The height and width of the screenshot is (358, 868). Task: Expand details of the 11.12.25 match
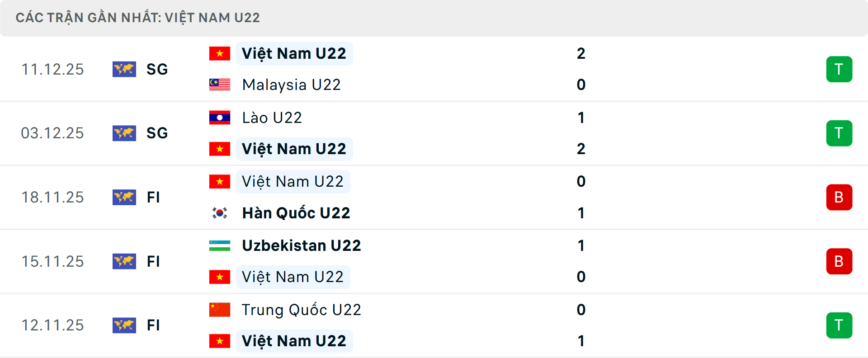(434, 69)
